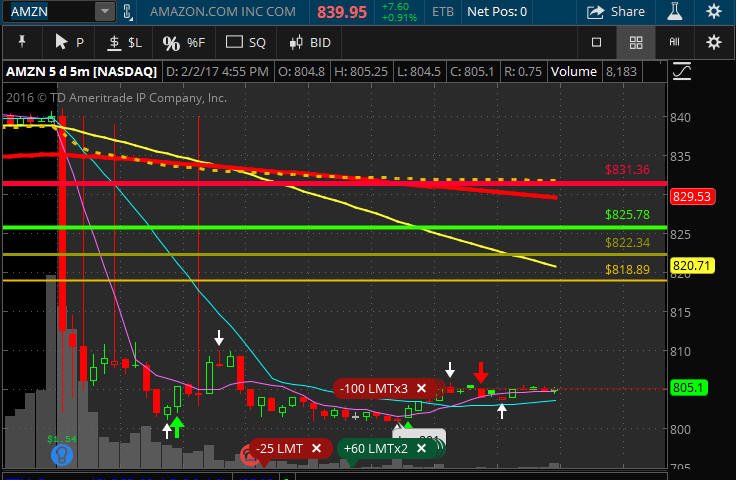Open settings gear in top bar
This screenshot has width=736, height=480.
pyautogui.click(x=713, y=11)
